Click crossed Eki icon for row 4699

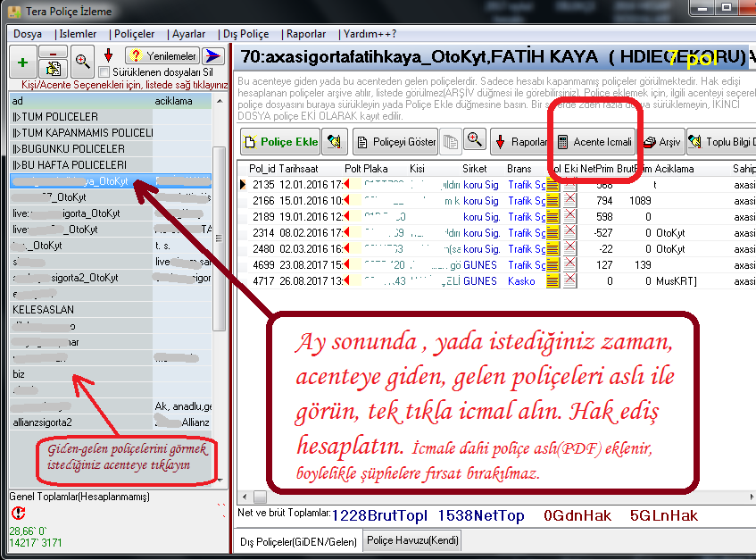click(x=569, y=265)
